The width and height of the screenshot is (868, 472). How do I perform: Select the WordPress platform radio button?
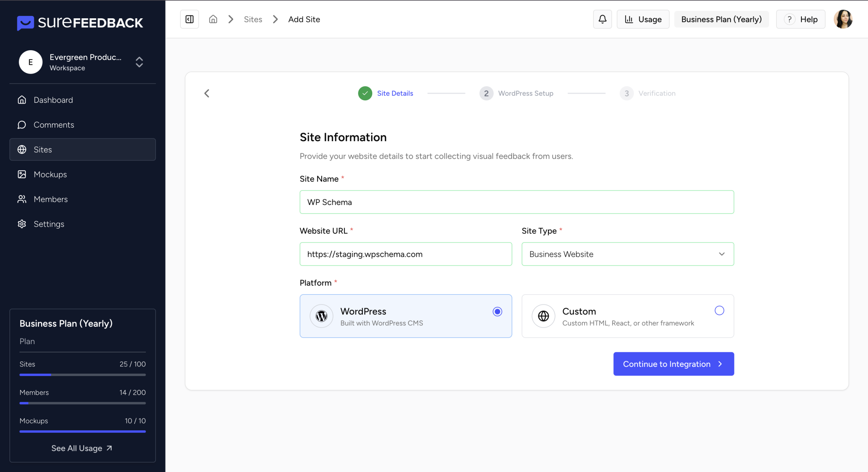tap(497, 311)
